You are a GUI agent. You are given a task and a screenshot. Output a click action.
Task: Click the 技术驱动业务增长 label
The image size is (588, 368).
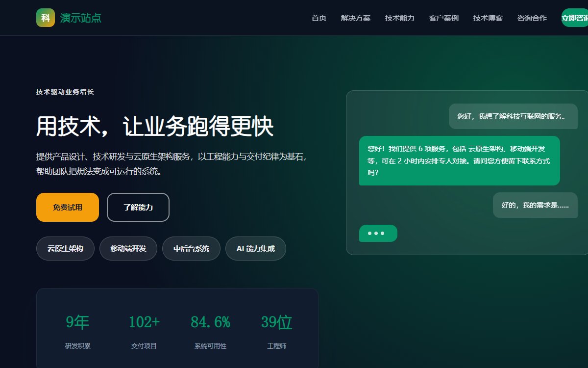[x=65, y=92]
